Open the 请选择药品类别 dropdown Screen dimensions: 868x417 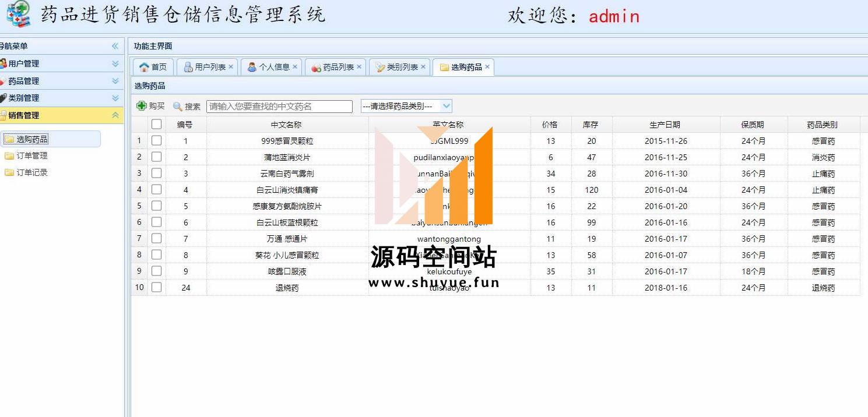pyautogui.click(x=446, y=106)
